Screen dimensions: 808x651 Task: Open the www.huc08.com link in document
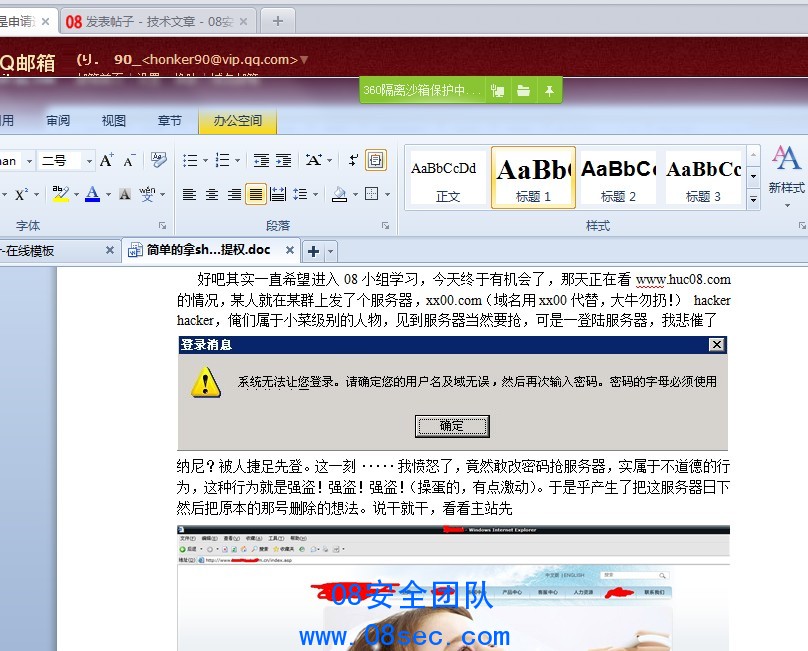[x=683, y=279]
